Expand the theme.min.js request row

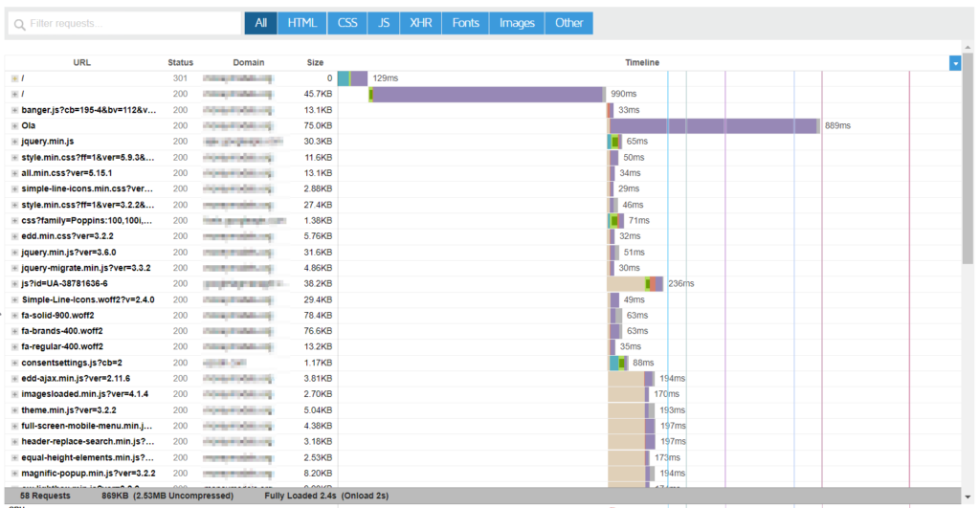(14, 409)
